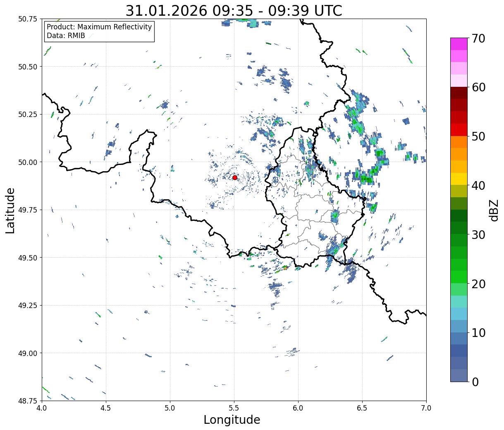This screenshot has height=430, width=504.
Task: Click the latitude tick label 50.75
Action: click(28, 19)
